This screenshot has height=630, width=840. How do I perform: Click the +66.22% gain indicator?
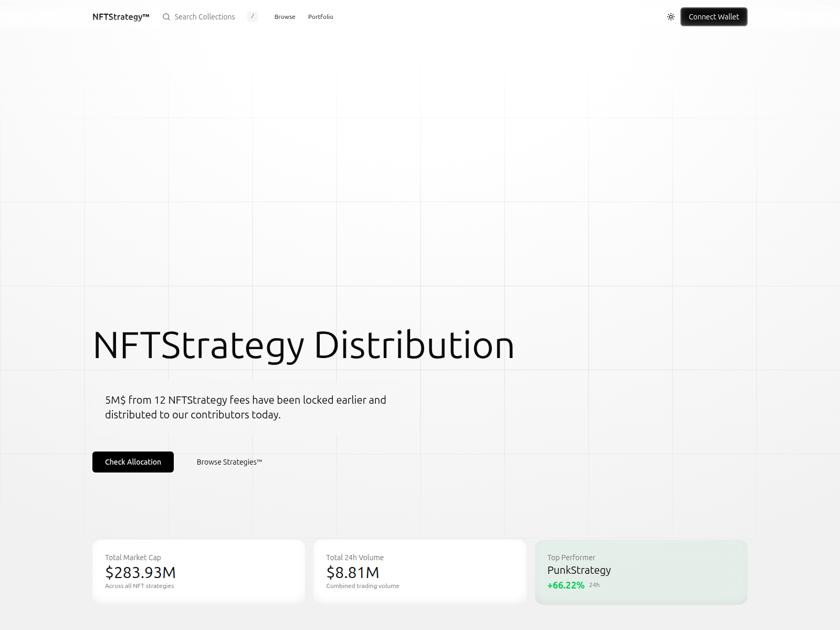(x=565, y=585)
